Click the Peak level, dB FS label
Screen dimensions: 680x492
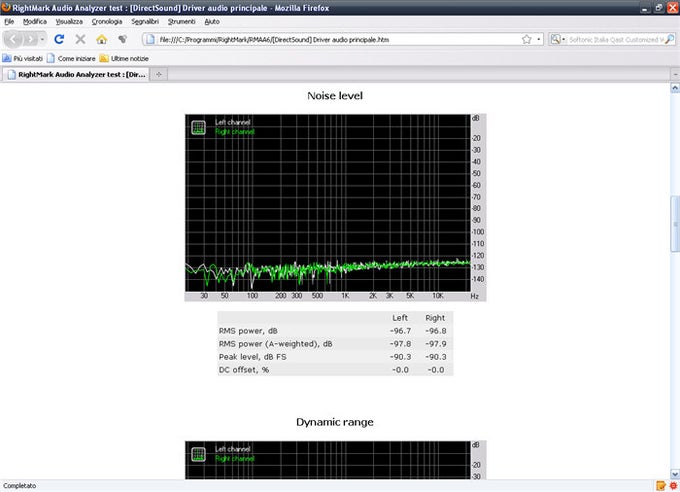(x=252, y=357)
